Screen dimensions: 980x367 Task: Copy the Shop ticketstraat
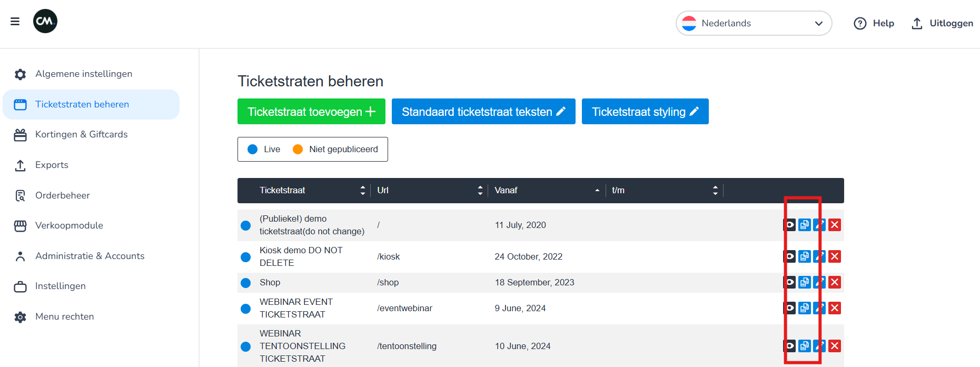coord(804,282)
